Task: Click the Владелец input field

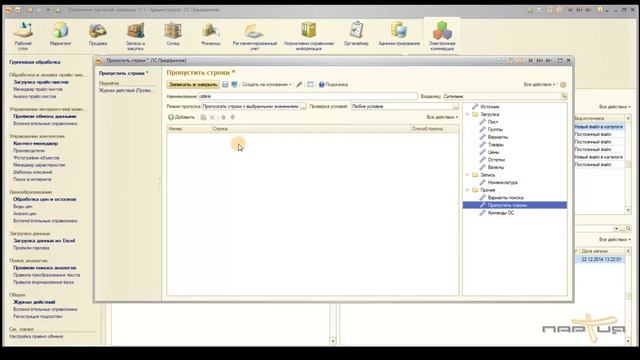Action: (502, 96)
